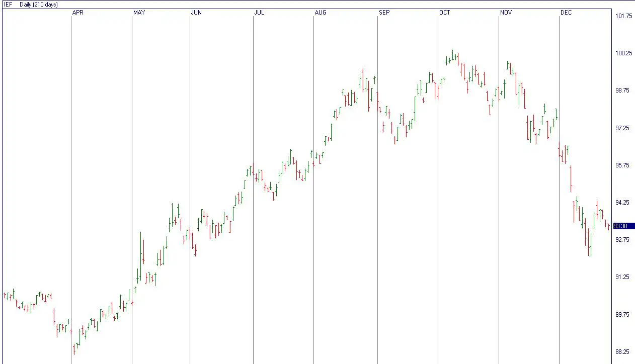Select the SEP month marker
The image size is (635, 364).
coord(384,13)
